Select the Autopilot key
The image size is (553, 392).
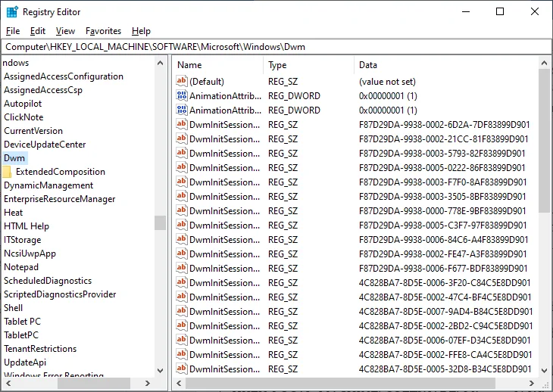23,104
